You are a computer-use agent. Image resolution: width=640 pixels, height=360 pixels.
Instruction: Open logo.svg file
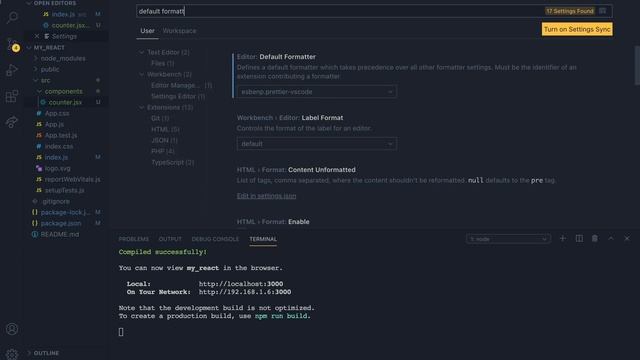pos(57,168)
